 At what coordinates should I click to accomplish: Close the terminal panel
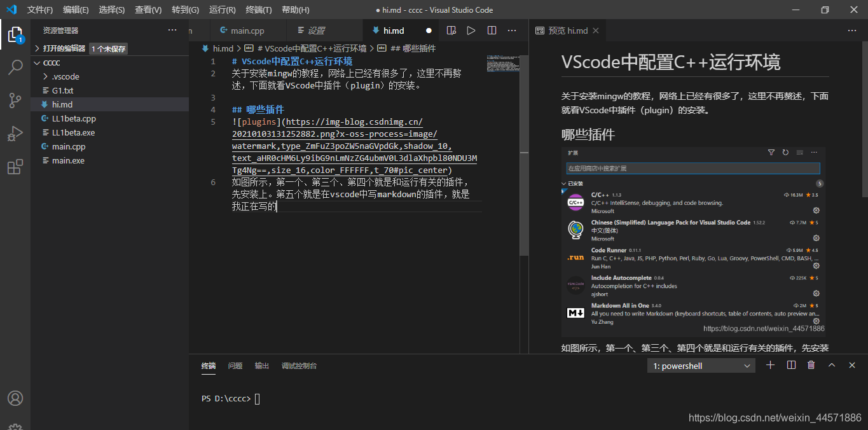click(852, 365)
